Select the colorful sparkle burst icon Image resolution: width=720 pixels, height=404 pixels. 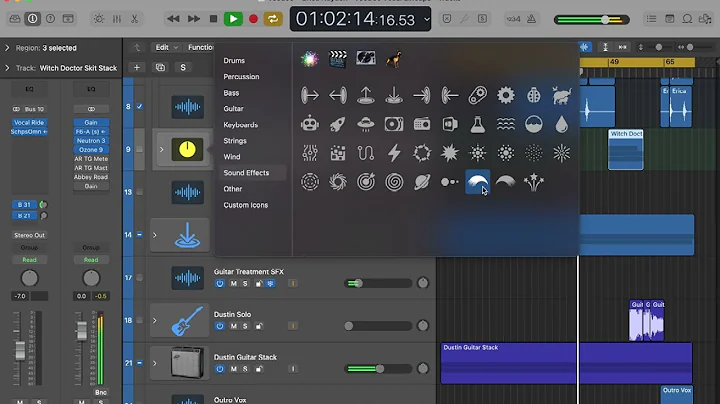tap(310, 59)
